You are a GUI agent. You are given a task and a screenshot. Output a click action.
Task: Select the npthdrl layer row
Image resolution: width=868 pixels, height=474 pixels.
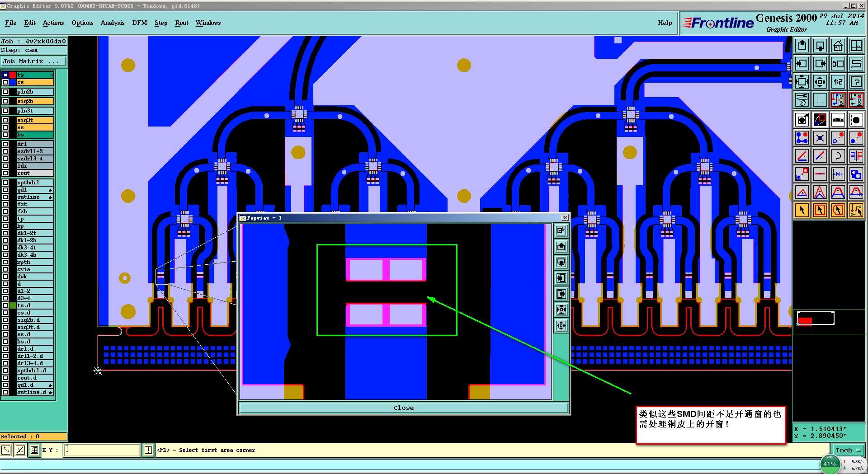[x=35, y=183]
